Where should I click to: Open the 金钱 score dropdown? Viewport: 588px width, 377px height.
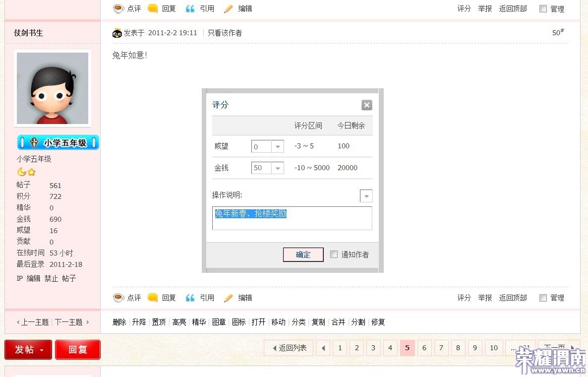(278, 168)
